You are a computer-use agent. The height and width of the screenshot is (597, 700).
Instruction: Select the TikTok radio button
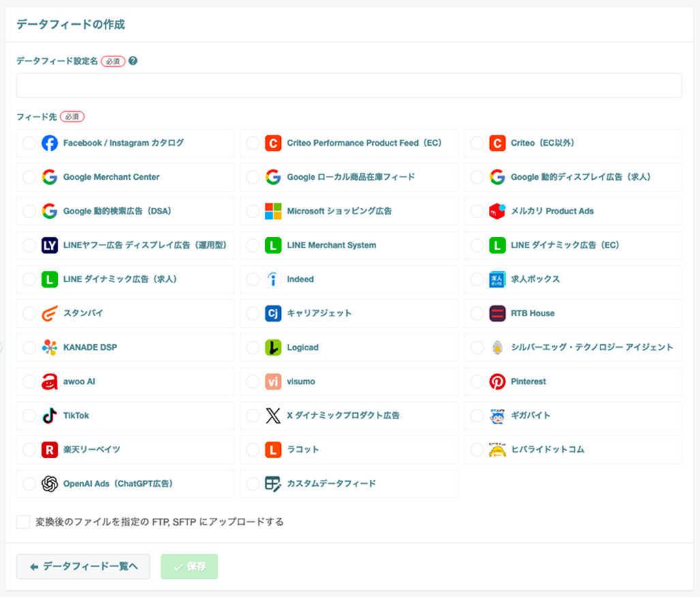[x=29, y=416]
